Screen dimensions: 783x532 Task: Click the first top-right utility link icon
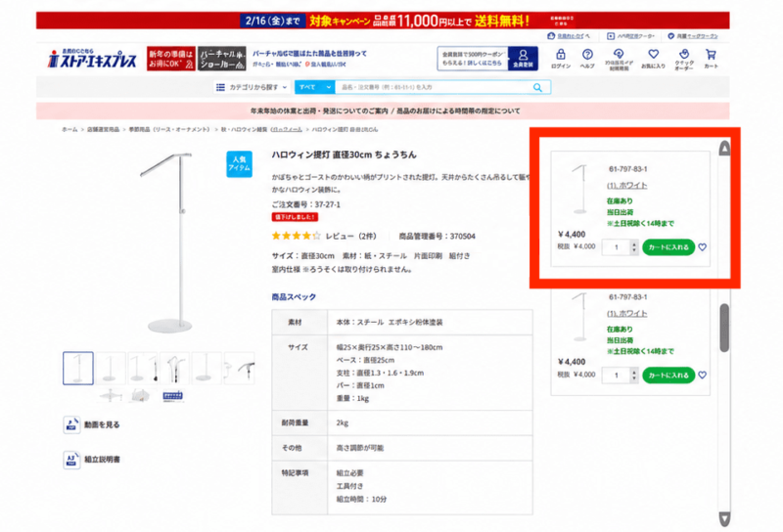tap(551, 36)
